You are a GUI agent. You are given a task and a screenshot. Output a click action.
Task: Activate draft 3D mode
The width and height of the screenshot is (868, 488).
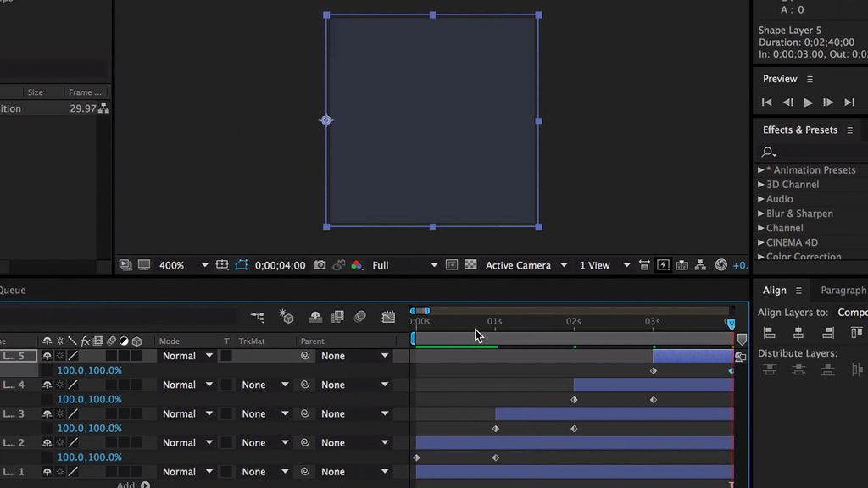pyautogui.click(x=285, y=316)
